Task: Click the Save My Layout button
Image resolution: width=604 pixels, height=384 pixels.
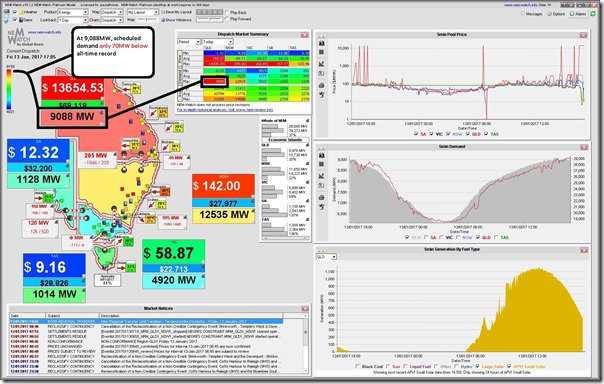Action: coord(177,12)
